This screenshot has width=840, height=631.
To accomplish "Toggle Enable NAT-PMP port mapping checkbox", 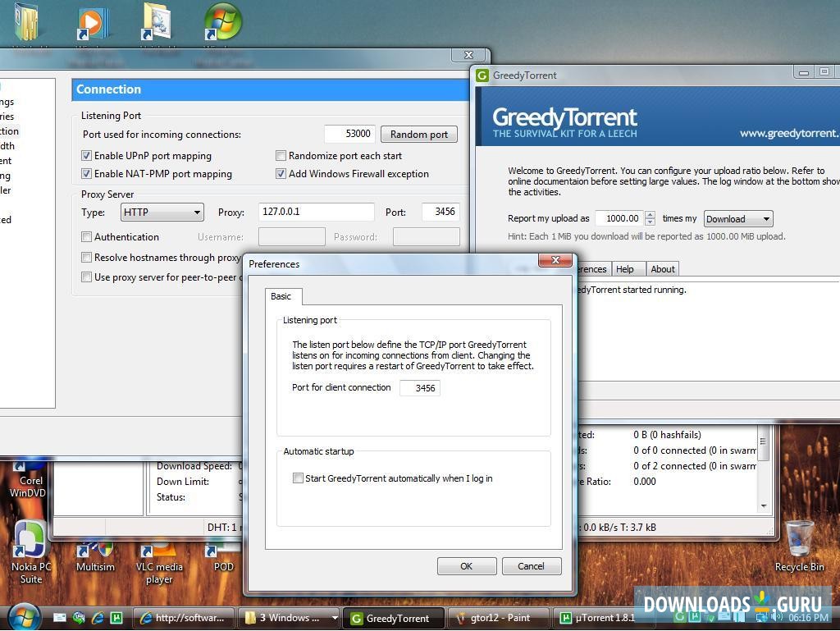I will [x=86, y=174].
